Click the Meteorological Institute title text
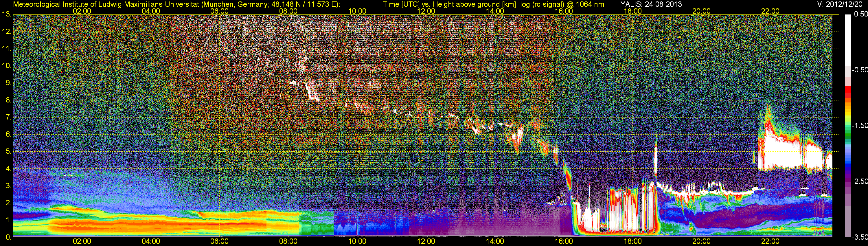Viewport: 868px width, 246px height. click(x=176, y=4)
